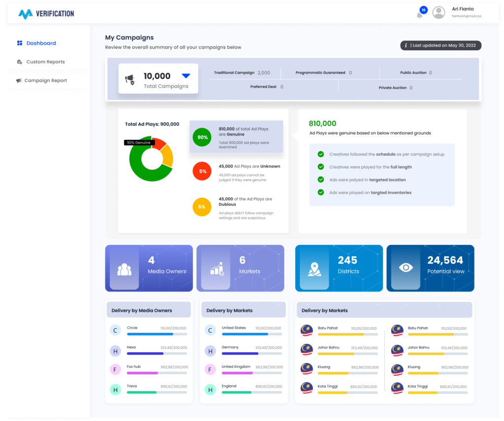Click the info icon beside Last updated
The width and height of the screenshot is (504, 421).
click(x=406, y=45)
